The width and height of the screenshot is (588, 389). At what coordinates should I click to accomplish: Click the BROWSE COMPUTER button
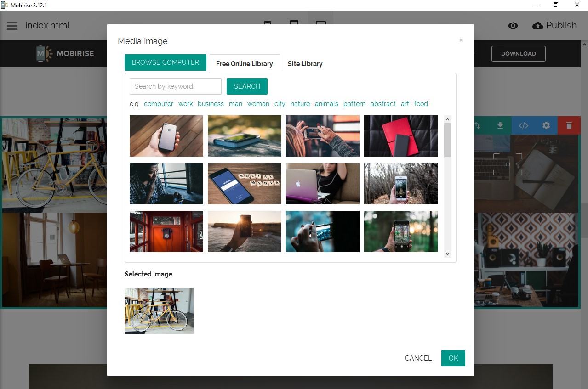point(166,62)
